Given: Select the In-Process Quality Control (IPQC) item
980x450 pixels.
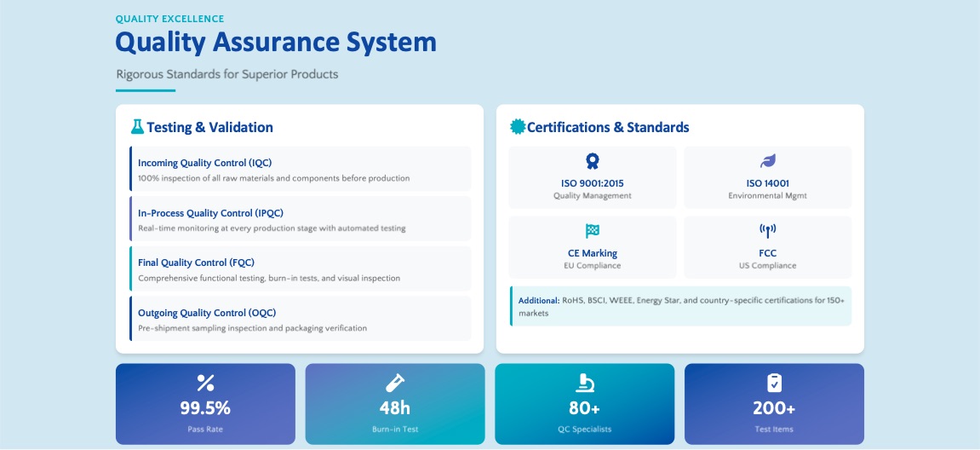Looking at the screenshot, I should click(x=300, y=219).
